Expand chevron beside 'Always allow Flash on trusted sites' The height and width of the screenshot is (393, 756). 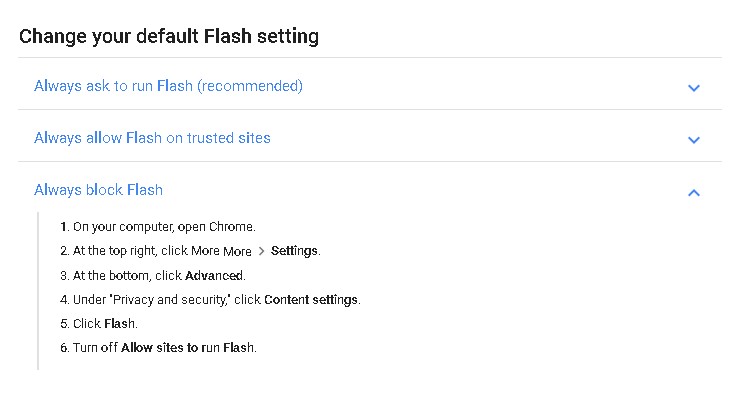[x=693, y=140]
